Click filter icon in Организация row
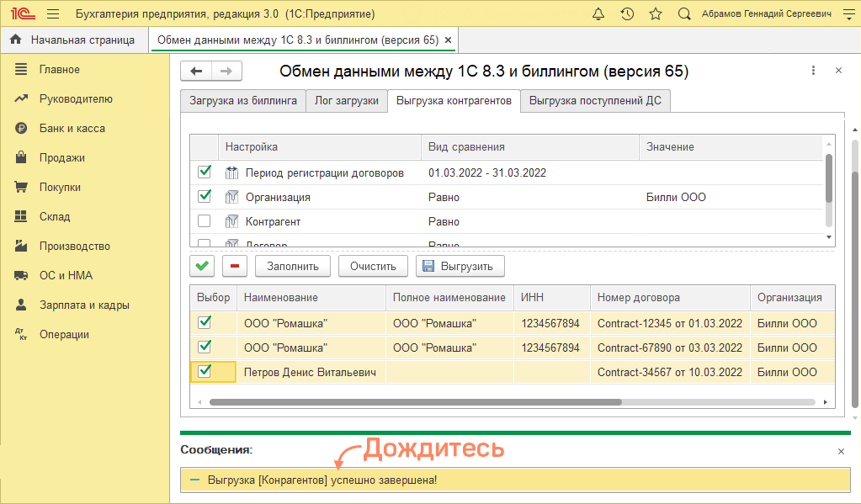This screenshot has height=504, width=861. 231,197
